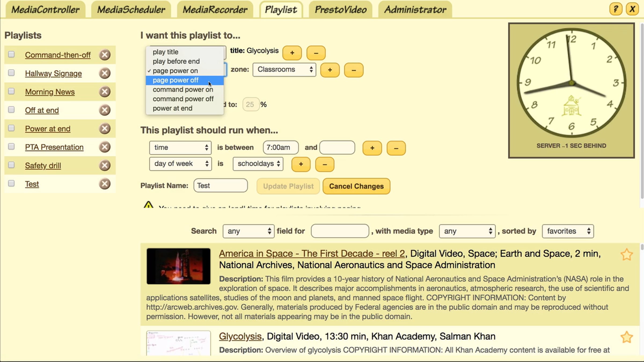
Task: Click the Cancel Changes button
Action: point(356,186)
